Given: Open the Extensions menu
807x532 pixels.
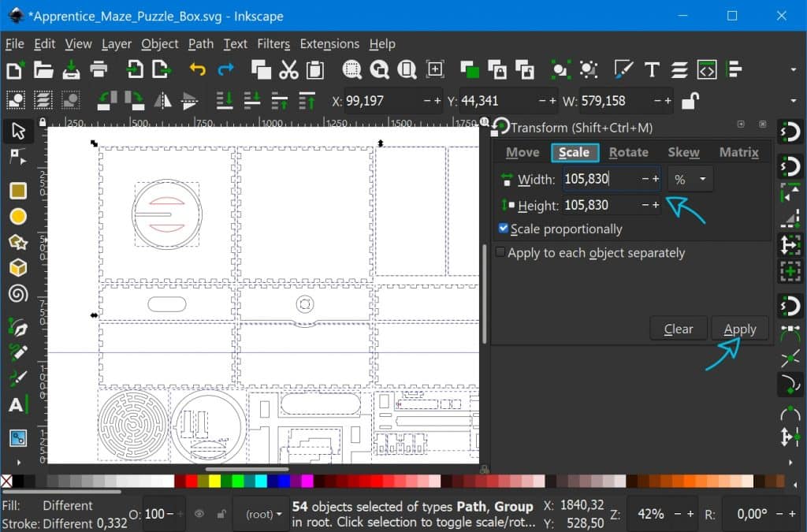Looking at the screenshot, I should point(329,44).
